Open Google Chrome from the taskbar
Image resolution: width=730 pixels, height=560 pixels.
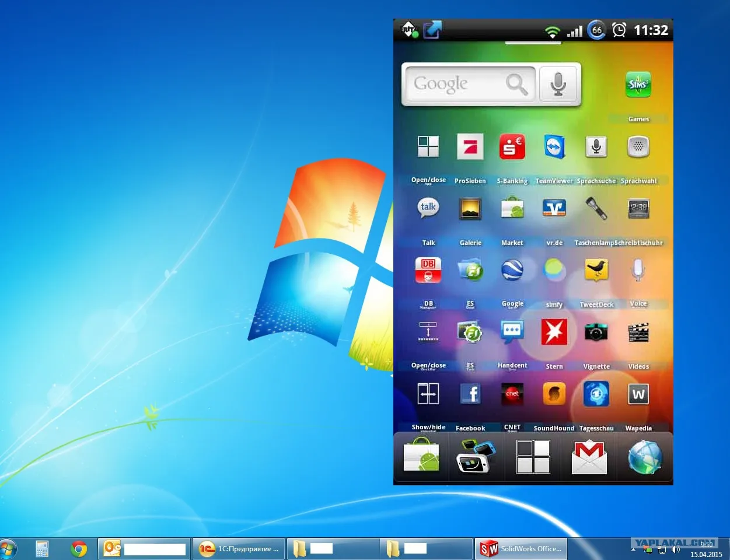click(x=79, y=549)
